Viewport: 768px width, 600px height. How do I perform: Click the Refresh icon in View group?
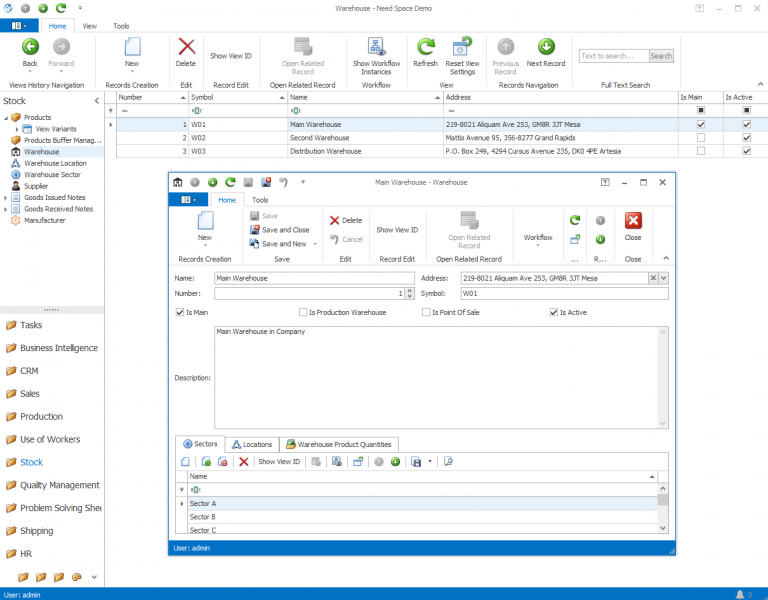point(426,47)
